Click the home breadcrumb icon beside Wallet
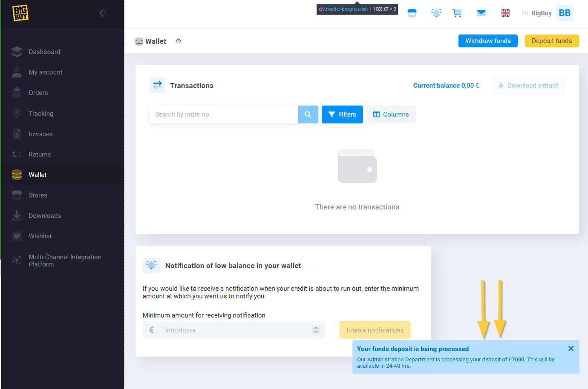588x389 pixels. (x=179, y=41)
